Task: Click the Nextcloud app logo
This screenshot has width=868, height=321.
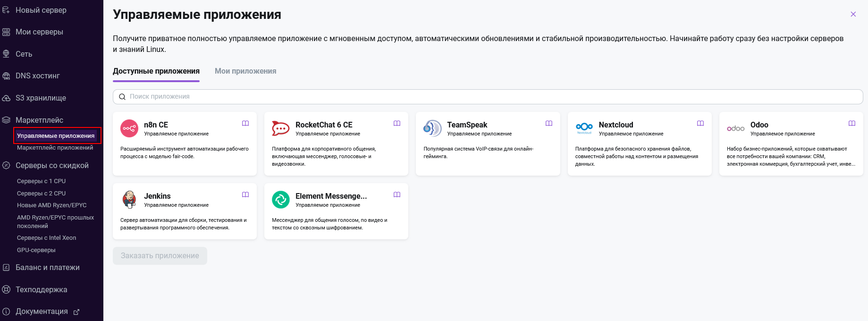Action: coord(584,127)
